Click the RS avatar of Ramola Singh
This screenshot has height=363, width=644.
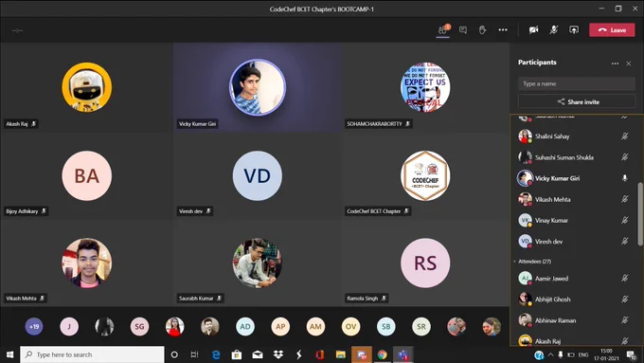425,263
